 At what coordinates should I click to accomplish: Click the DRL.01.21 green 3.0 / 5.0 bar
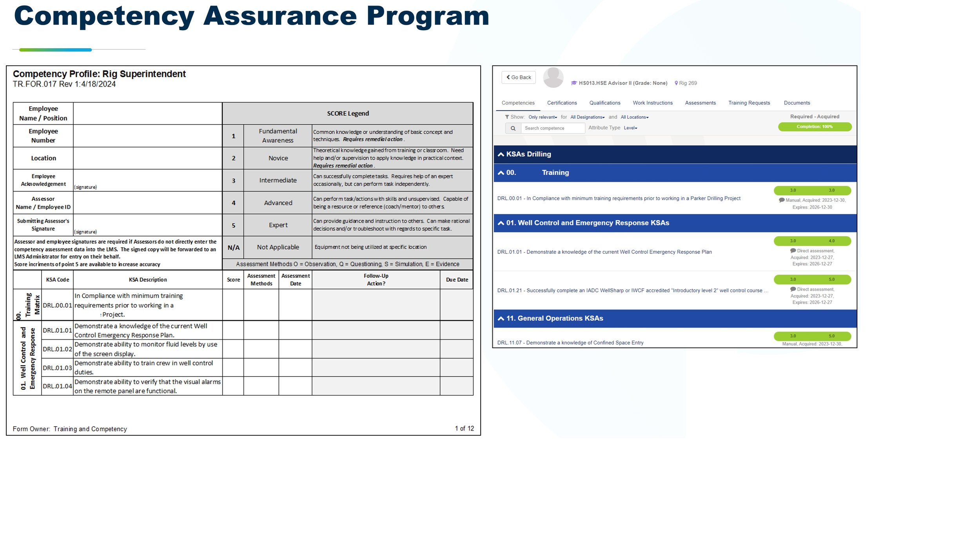[x=812, y=279]
